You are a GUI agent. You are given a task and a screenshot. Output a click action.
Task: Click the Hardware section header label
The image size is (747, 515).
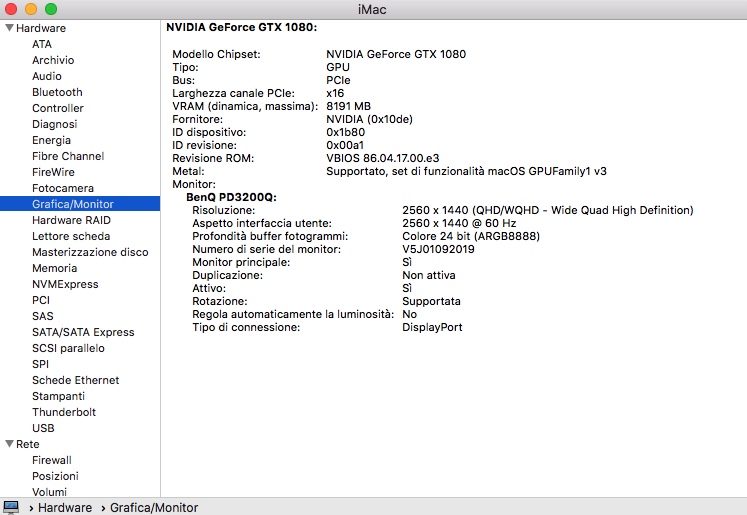41,28
